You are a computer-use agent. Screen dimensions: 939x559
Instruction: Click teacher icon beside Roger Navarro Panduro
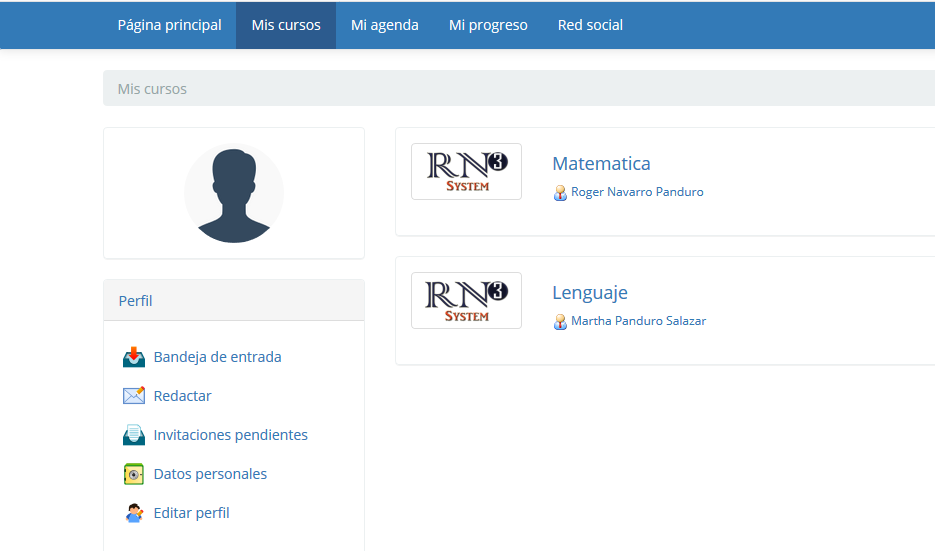(560, 193)
